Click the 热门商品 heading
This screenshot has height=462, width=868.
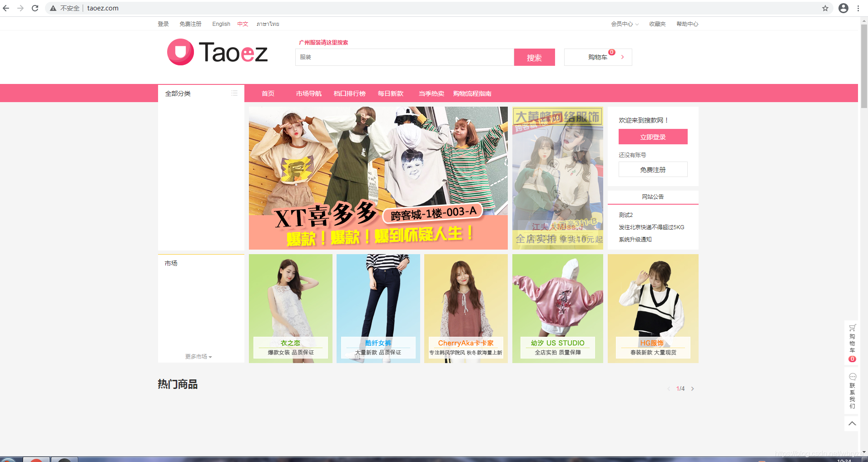(178, 384)
